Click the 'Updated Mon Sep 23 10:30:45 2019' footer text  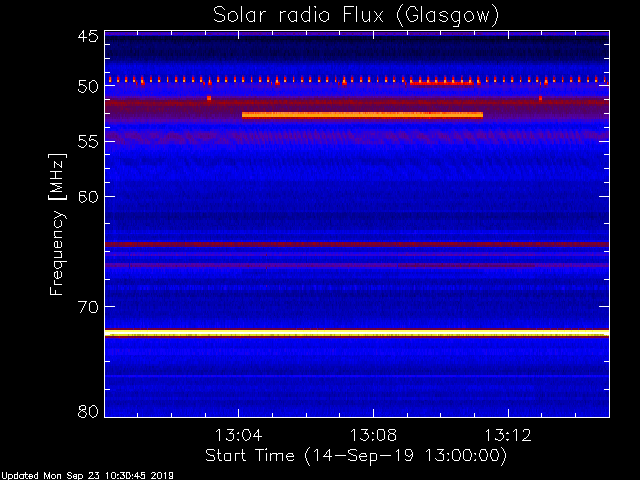87,476
